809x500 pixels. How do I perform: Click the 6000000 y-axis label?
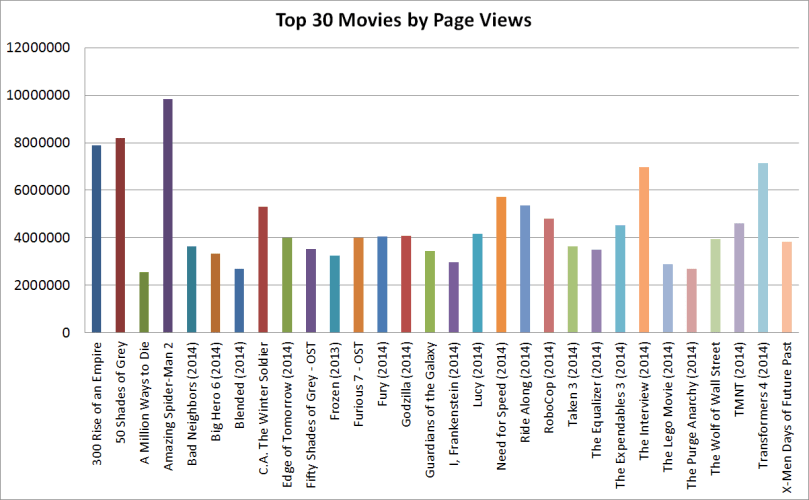pyautogui.click(x=42, y=190)
